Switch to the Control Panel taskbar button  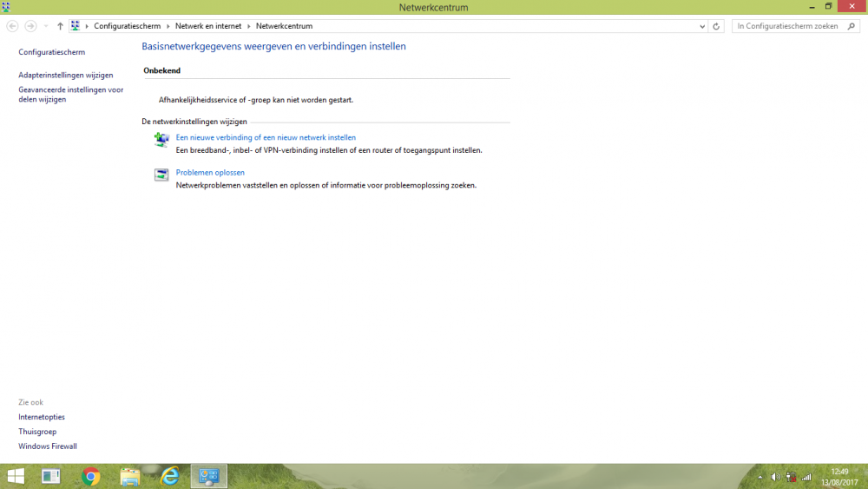[x=209, y=476]
